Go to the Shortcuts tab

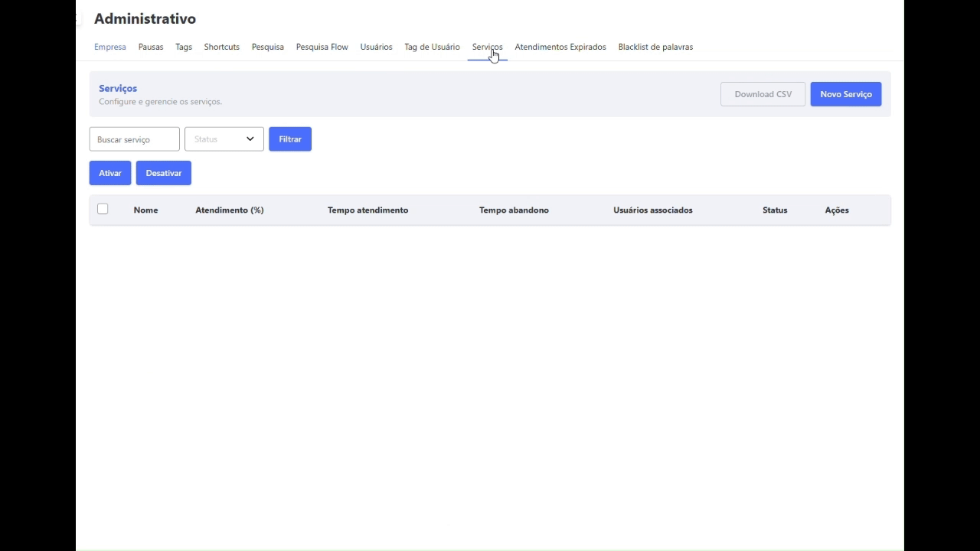(221, 47)
